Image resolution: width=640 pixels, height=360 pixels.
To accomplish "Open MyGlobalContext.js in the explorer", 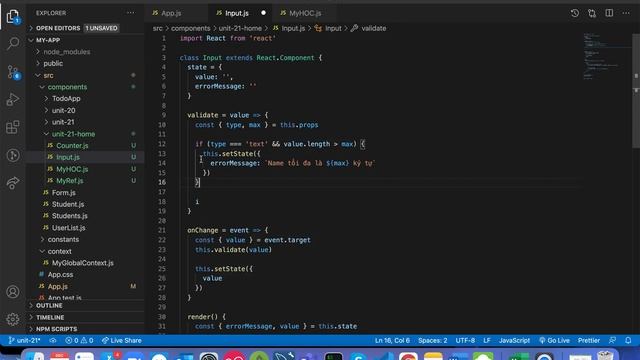I will pos(86,263).
